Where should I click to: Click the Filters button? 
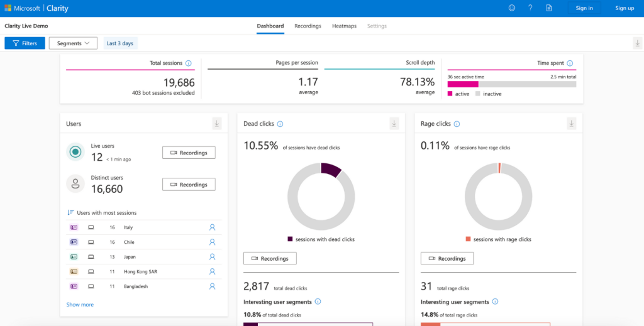(x=25, y=43)
